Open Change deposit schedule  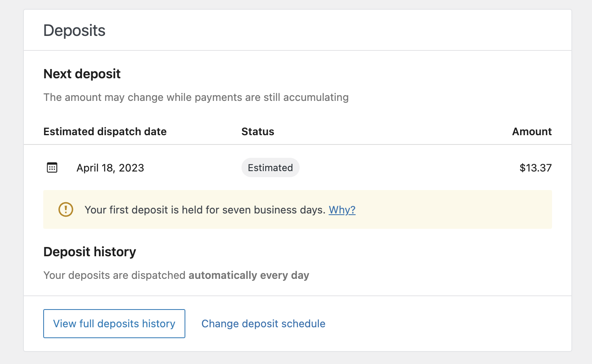(x=263, y=323)
